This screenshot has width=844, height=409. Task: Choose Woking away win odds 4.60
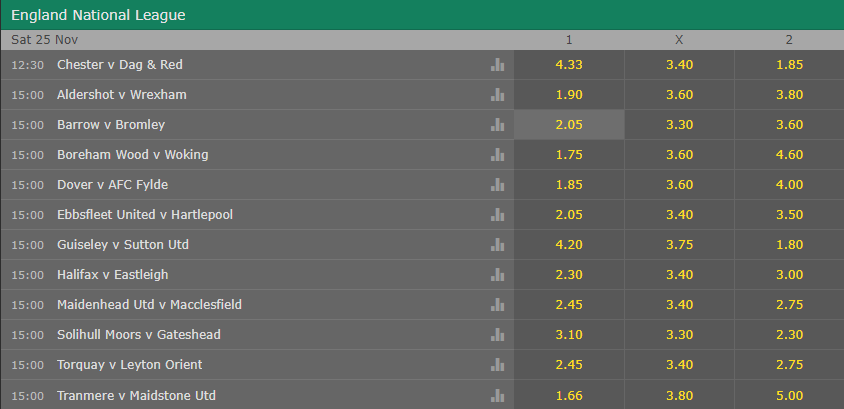coord(789,155)
